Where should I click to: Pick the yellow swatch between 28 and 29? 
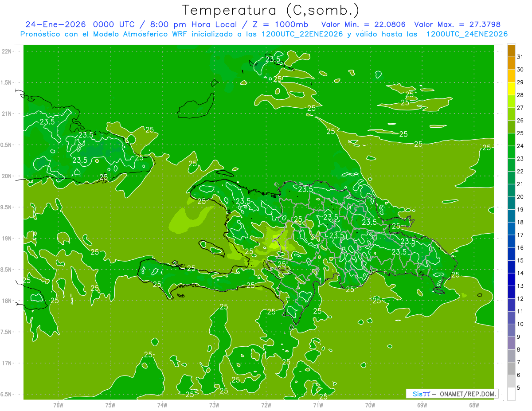click(x=511, y=89)
